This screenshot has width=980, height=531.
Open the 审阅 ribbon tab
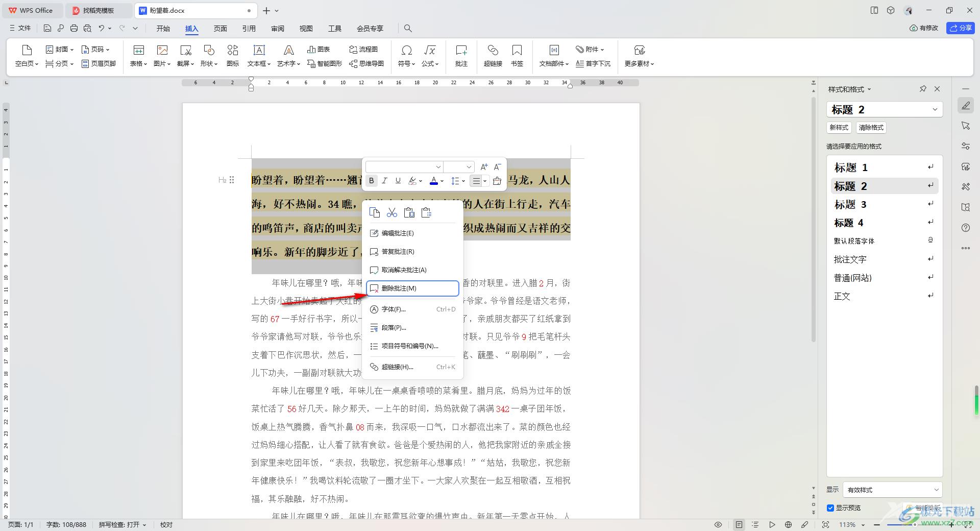pyautogui.click(x=278, y=29)
